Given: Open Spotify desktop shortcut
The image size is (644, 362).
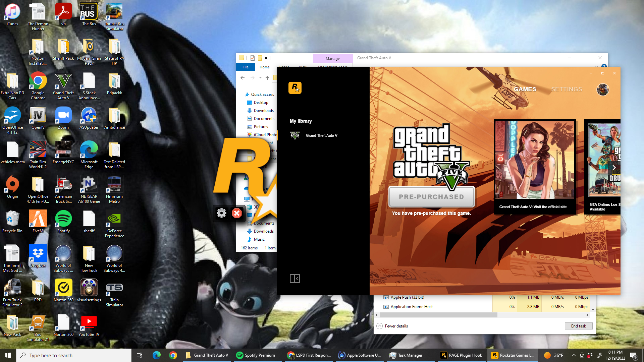Looking at the screenshot, I should [x=63, y=221].
